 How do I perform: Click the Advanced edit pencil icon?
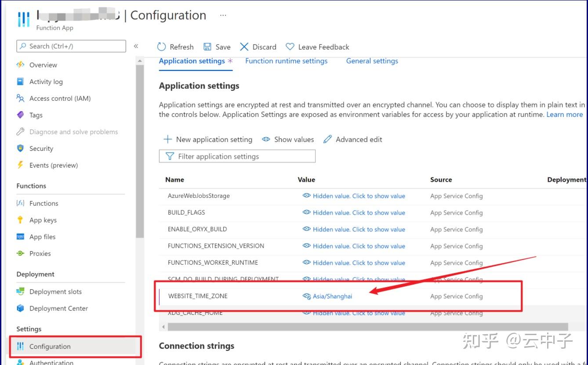click(x=327, y=139)
